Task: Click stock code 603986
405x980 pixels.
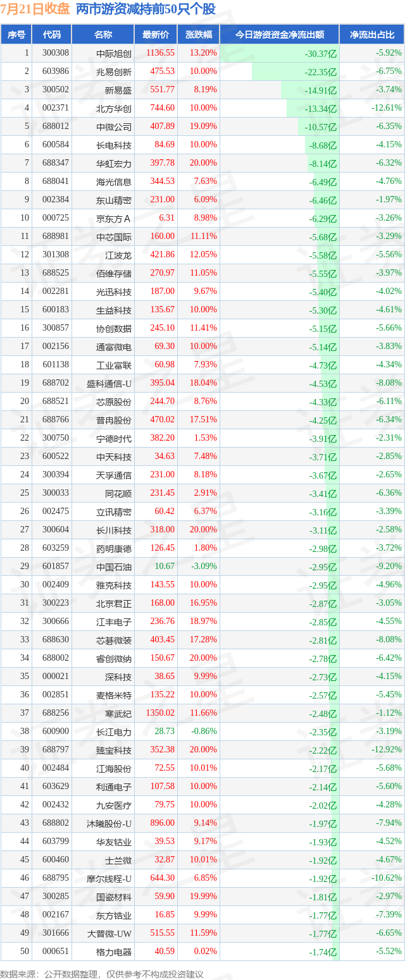Action: point(55,71)
